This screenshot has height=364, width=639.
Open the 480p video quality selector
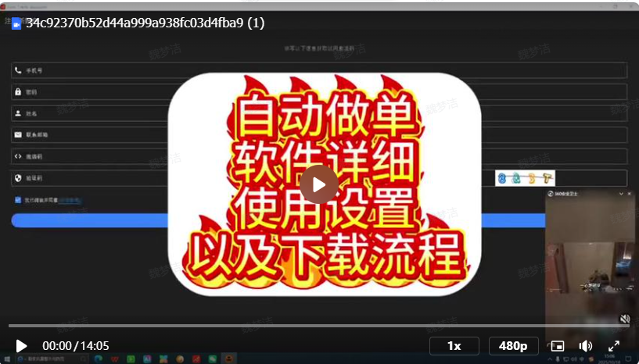coord(512,346)
